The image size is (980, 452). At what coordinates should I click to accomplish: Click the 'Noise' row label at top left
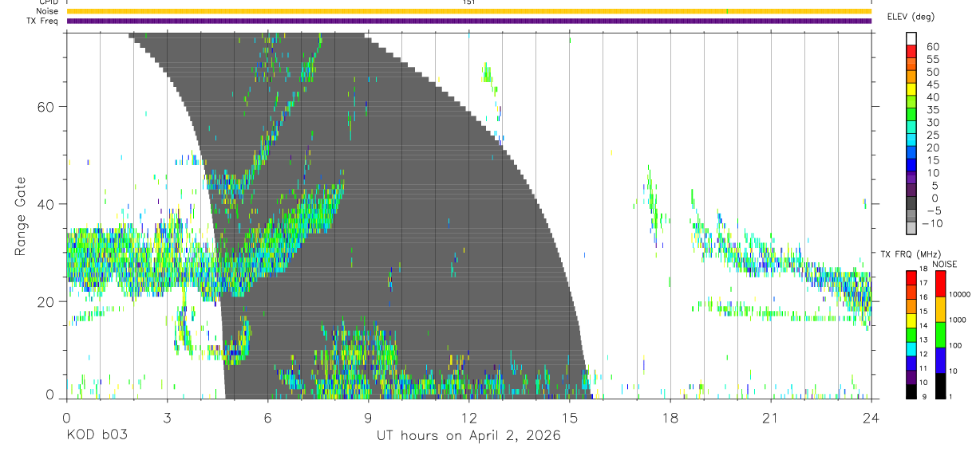coord(49,11)
